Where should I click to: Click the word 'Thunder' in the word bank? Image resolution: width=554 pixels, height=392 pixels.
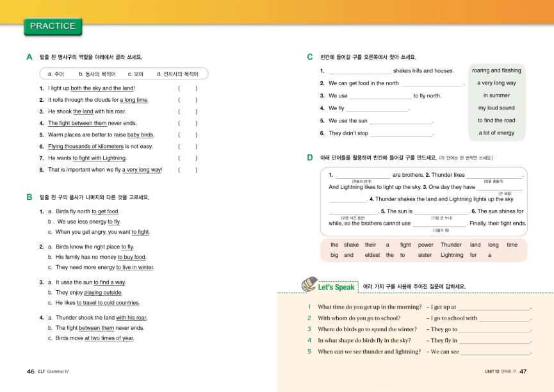[x=451, y=245]
